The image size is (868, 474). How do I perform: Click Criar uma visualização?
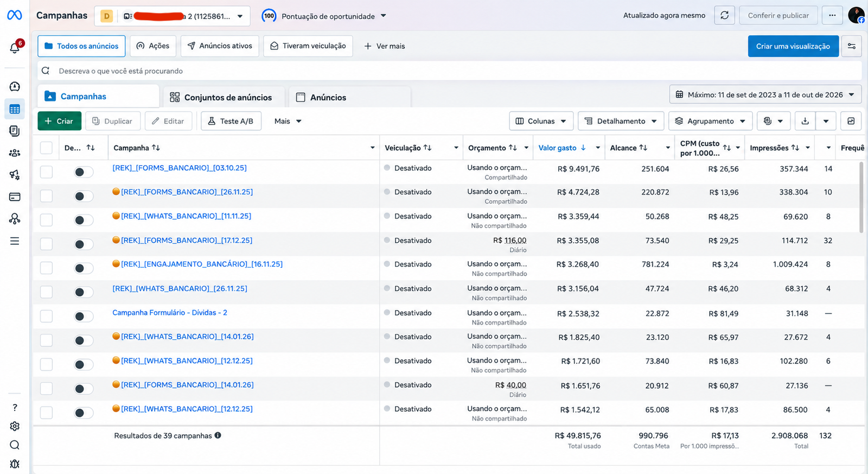pos(793,46)
